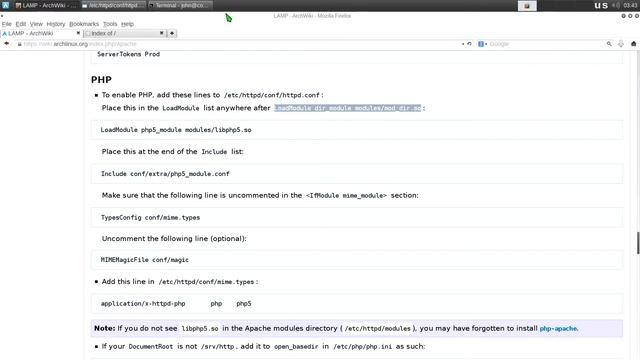Click '/etc/php/php.ini' inline code
The image size is (640, 360).
pos(362,347)
